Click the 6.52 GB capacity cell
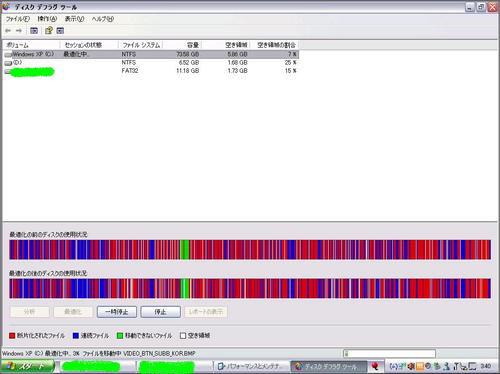Screen dimensions: 500x374 pyautogui.click(x=189, y=62)
